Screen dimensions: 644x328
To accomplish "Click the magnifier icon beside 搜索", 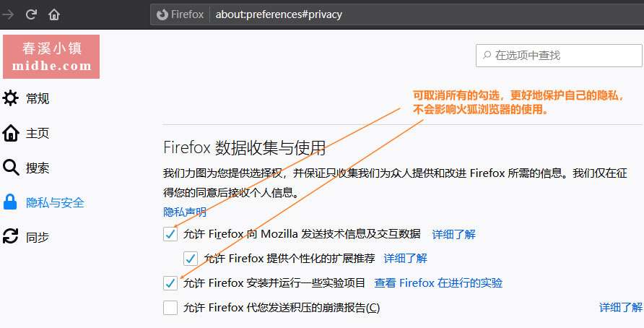I will point(11,168).
